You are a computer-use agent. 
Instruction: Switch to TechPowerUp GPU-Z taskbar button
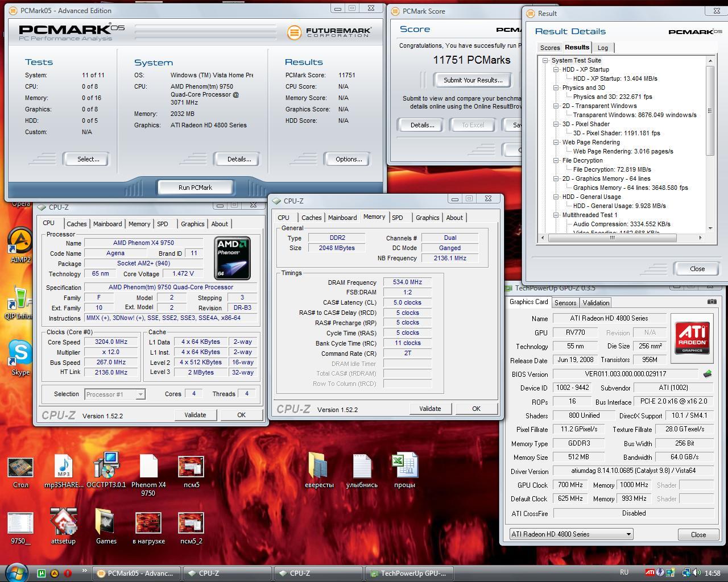pos(408,573)
